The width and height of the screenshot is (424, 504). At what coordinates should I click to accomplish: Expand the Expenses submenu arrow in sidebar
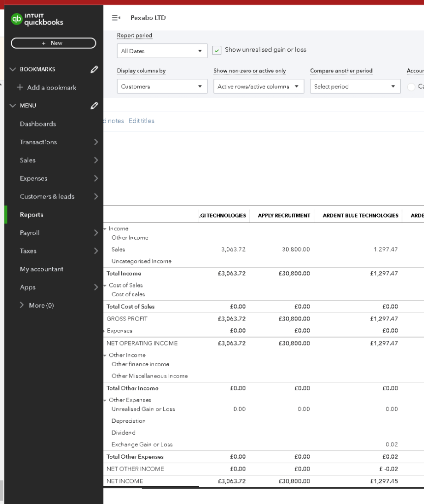pyautogui.click(x=96, y=178)
